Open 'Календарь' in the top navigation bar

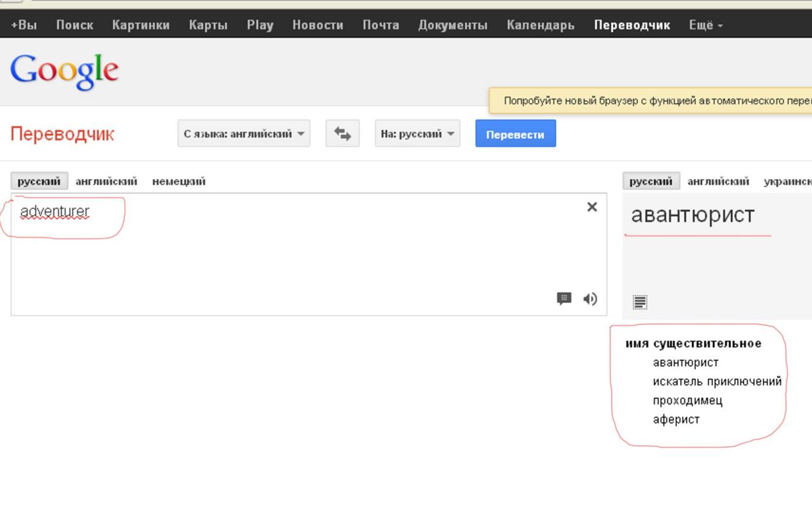(540, 25)
